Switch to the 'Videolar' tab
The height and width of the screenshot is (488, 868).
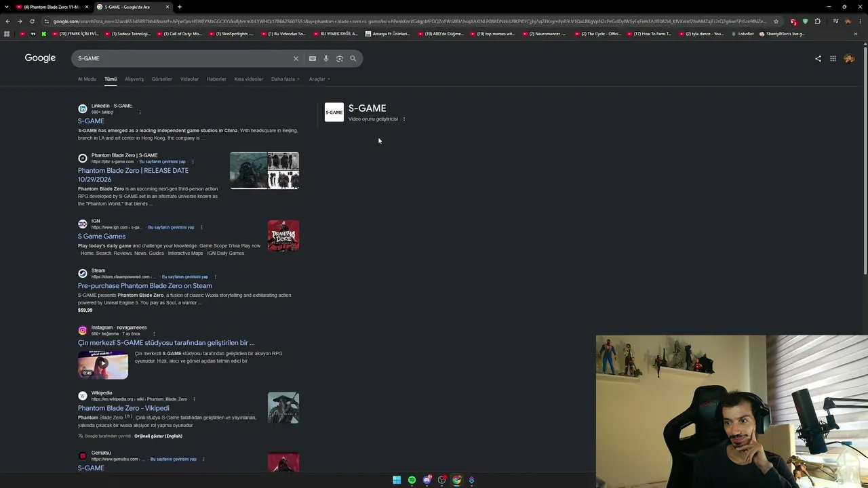point(189,79)
